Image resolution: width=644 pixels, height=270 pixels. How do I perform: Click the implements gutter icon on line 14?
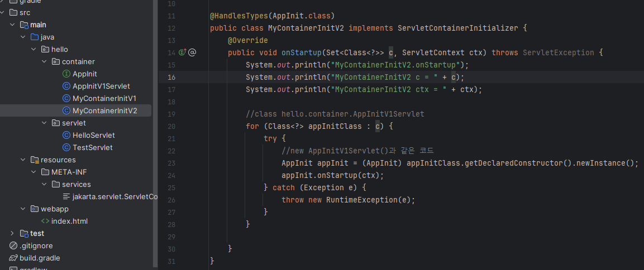tap(183, 52)
